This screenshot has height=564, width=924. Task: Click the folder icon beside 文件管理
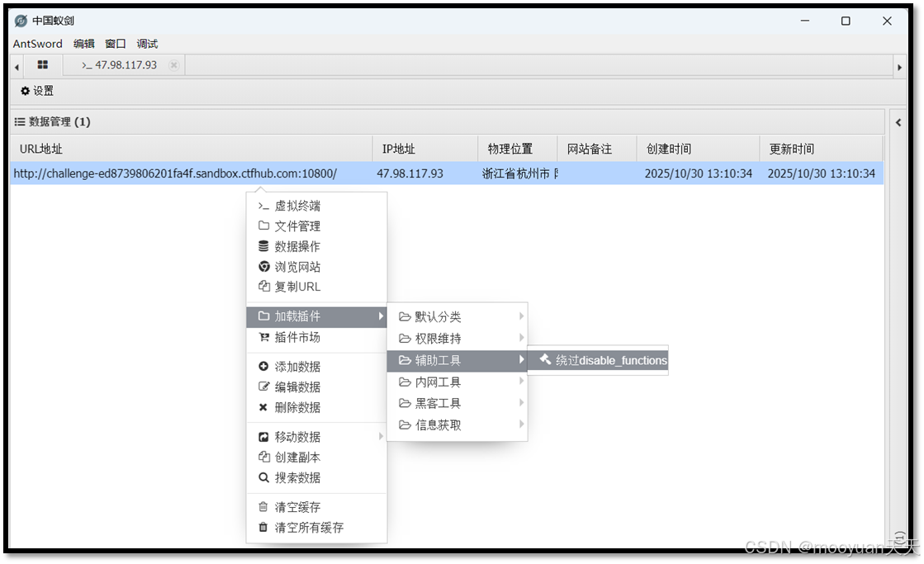[263, 225]
